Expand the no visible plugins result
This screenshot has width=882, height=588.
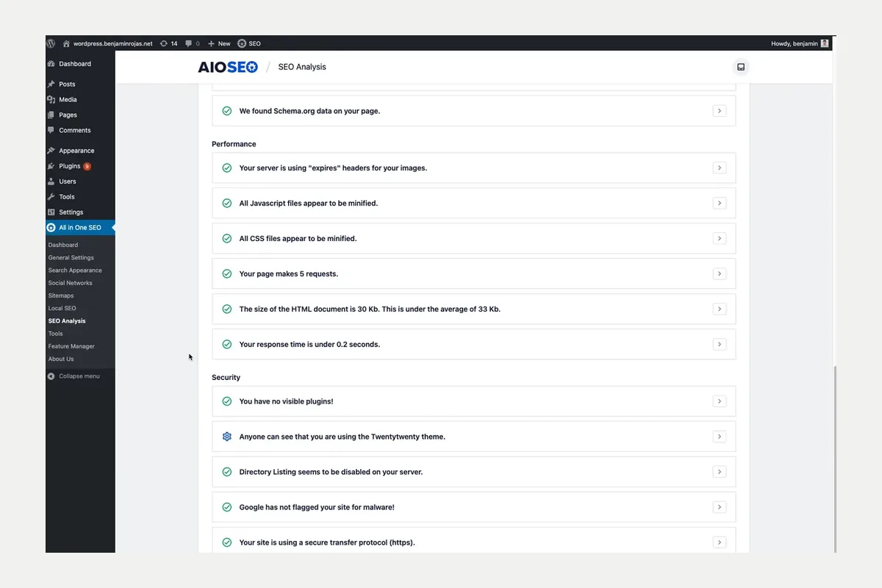pos(720,401)
